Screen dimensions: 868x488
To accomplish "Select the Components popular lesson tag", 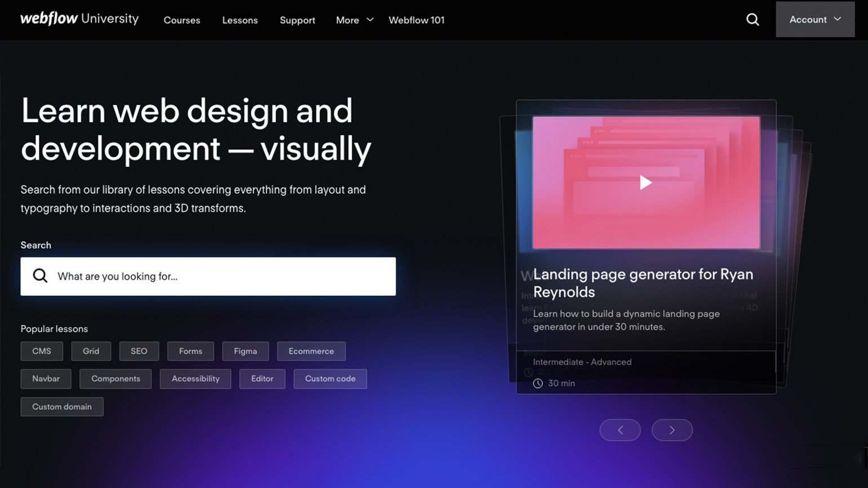I will pos(116,379).
